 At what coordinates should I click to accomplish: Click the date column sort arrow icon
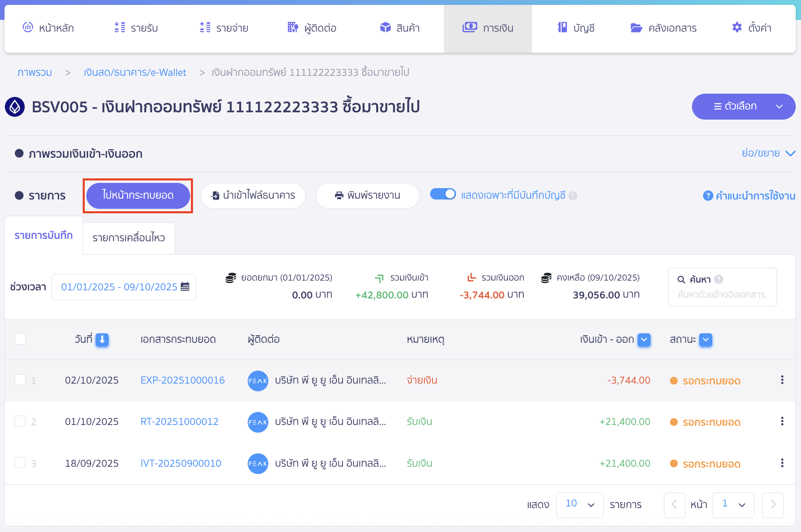102,339
